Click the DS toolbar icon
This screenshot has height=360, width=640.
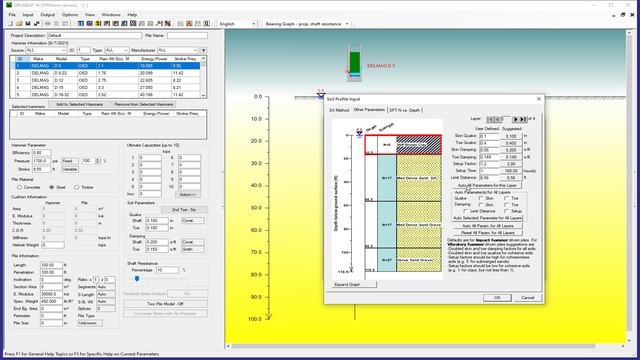tap(133, 24)
